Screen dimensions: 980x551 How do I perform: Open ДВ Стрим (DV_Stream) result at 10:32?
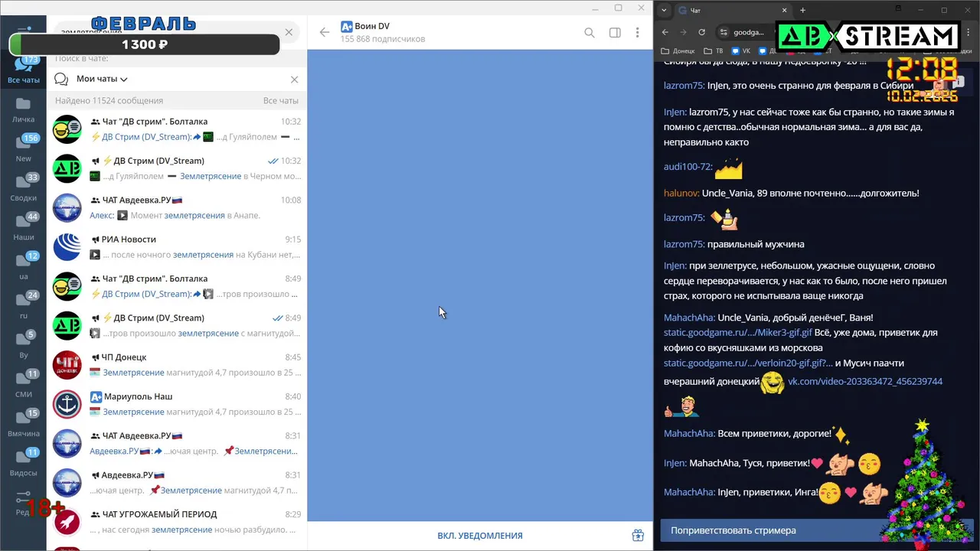tap(176, 168)
